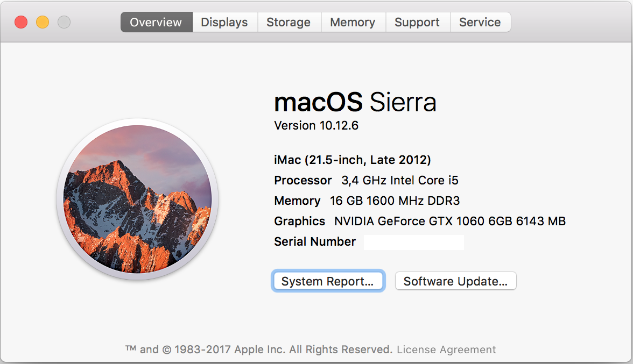
Task: Click the System Report button
Action: [328, 281]
